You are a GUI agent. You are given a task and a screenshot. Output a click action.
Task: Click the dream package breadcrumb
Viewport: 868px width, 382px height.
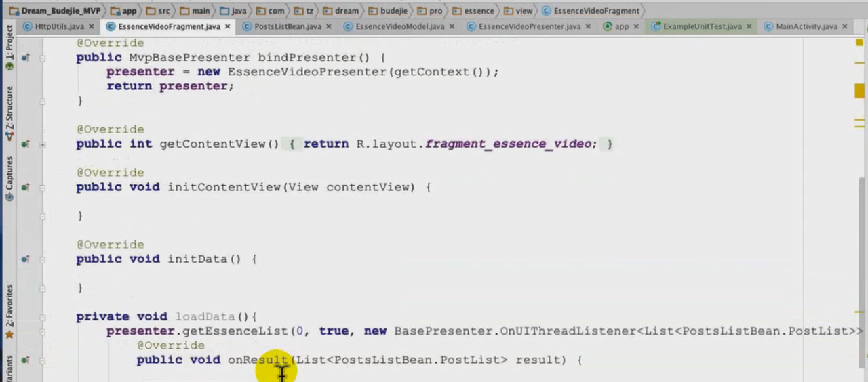340,11
